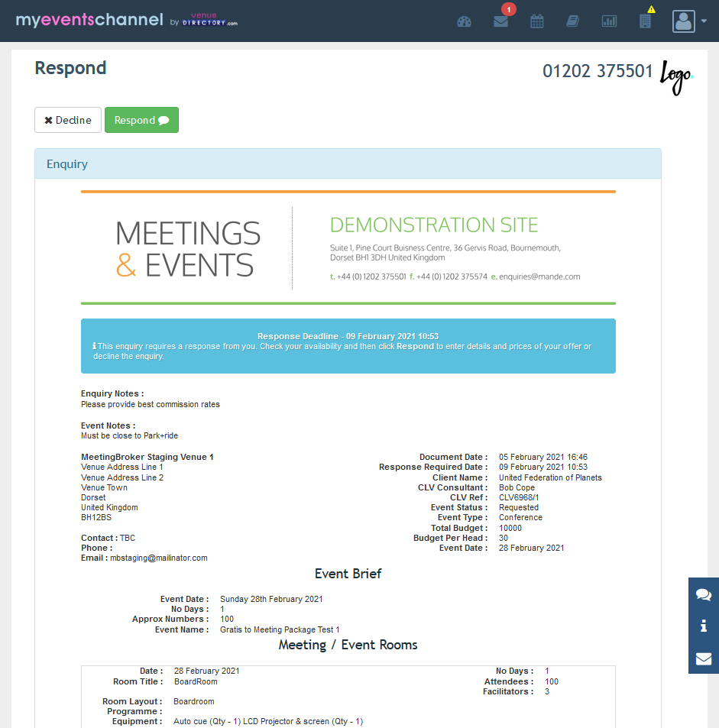The image size is (719, 728).
Task: Click the user profile avatar
Action: click(x=684, y=21)
